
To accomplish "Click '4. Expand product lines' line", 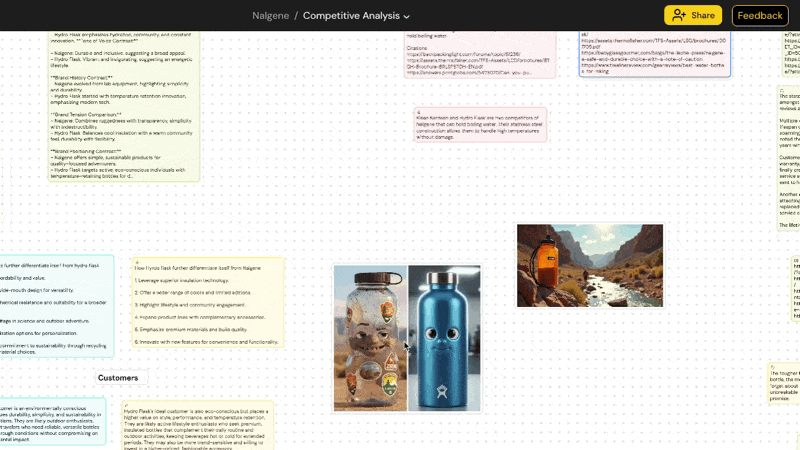I will (x=199, y=317).
